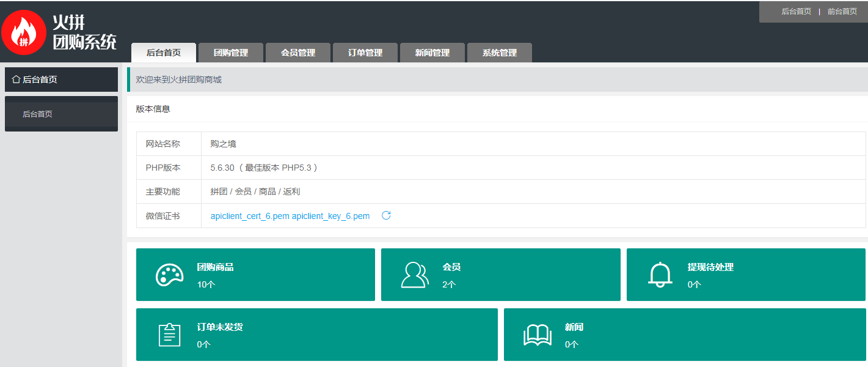Click the bell icon on 提现待处理 card
This screenshot has height=367, width=868.
(x=660, y=275)
